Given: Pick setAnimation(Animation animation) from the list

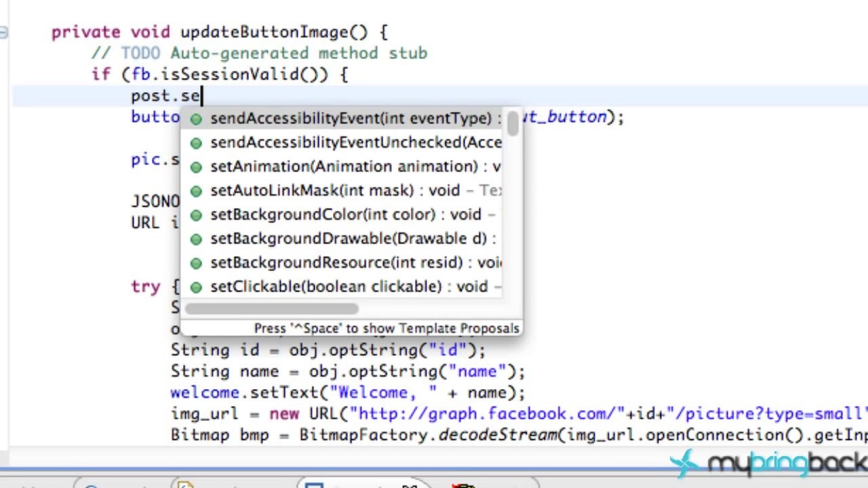Looking at the screenshot, I should pos(342,167).
